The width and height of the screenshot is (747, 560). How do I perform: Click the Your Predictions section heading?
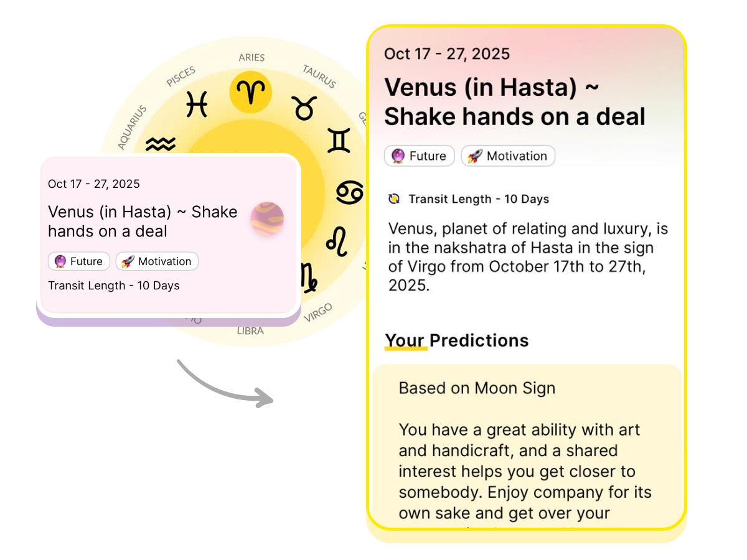pyautogui.click(x=456, y=340)
